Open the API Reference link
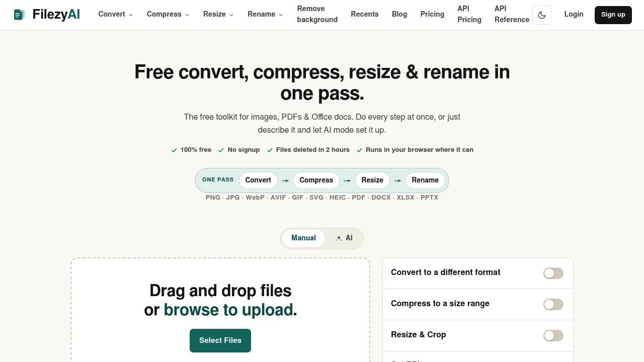The image size is (644, 362). [x=512, y=14]
